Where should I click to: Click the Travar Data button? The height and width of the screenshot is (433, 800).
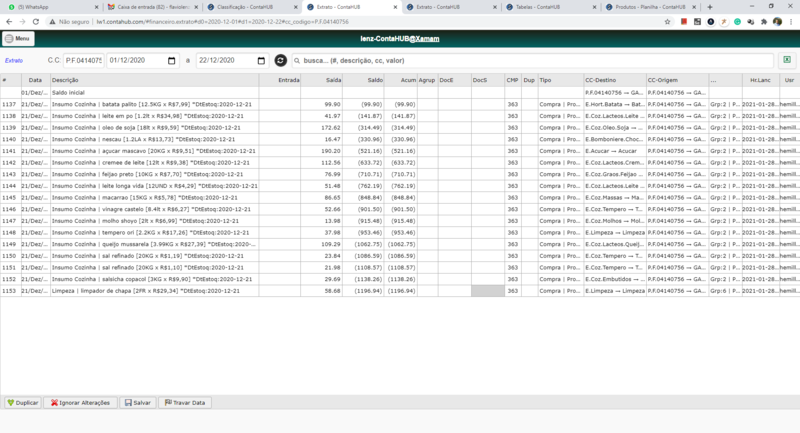pos(185,402)
